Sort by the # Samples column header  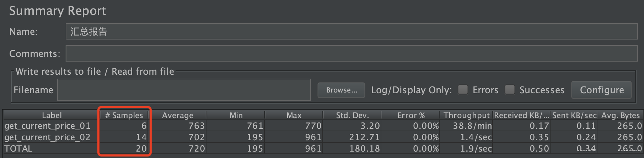point(124,115)
